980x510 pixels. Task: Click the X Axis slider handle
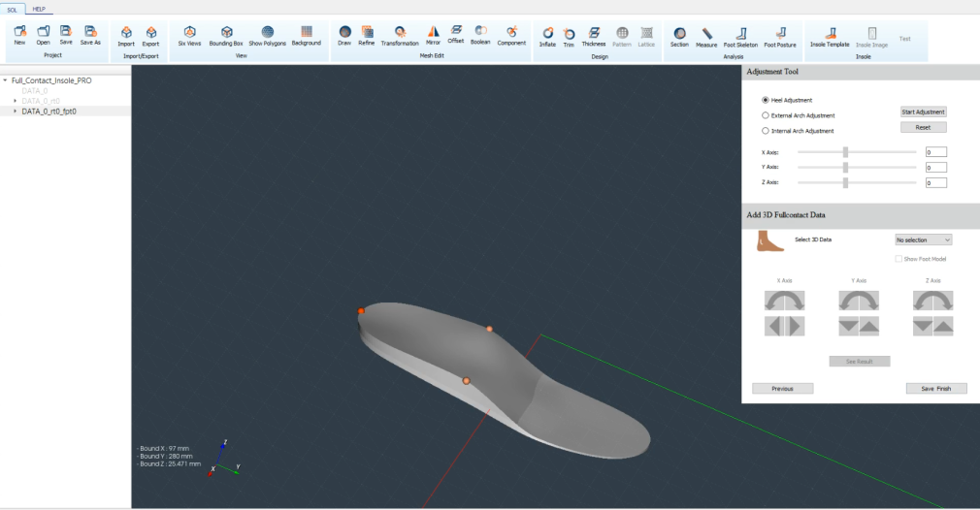(846, 151)
